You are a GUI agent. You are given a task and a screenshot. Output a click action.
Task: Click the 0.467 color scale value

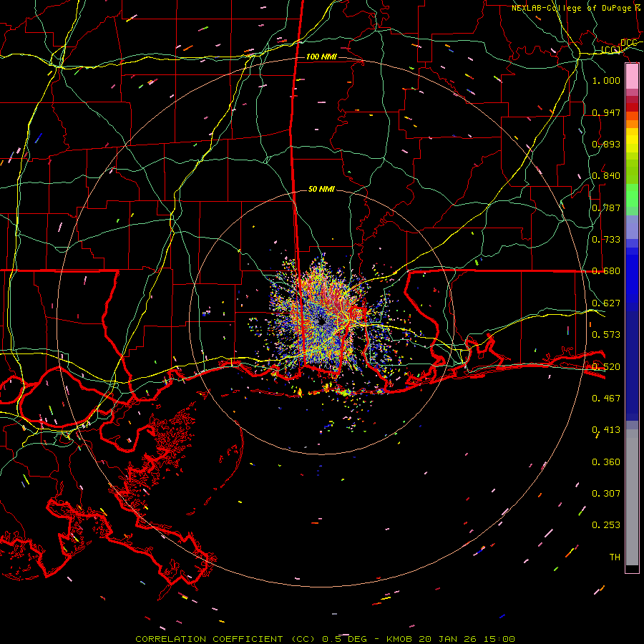click(606, 399)
